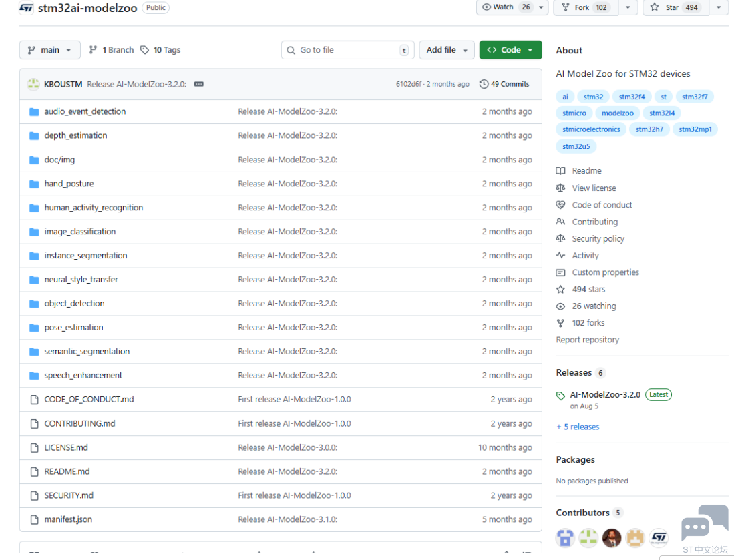Open the human_activity_recognition folder
The width and height of the screenshot is (734, 560).
click(x=94, y=208)
